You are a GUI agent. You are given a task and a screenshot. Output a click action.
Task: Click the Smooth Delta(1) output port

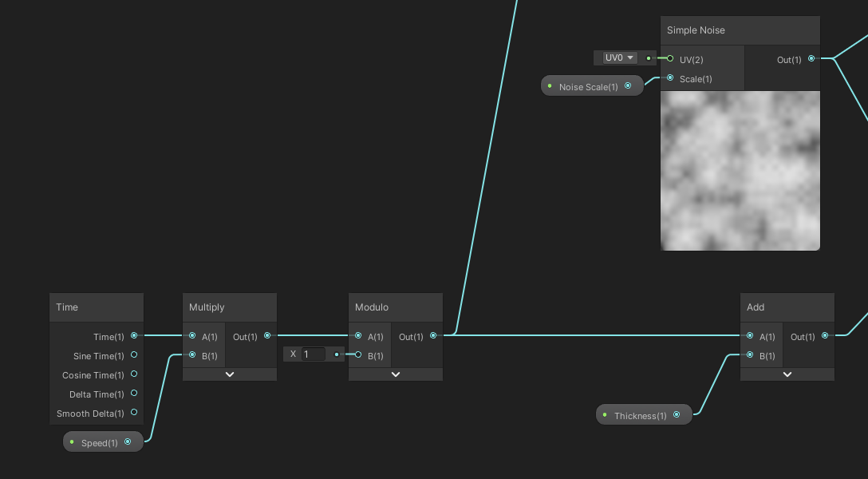pyautogui.click(x=134, y=413)
